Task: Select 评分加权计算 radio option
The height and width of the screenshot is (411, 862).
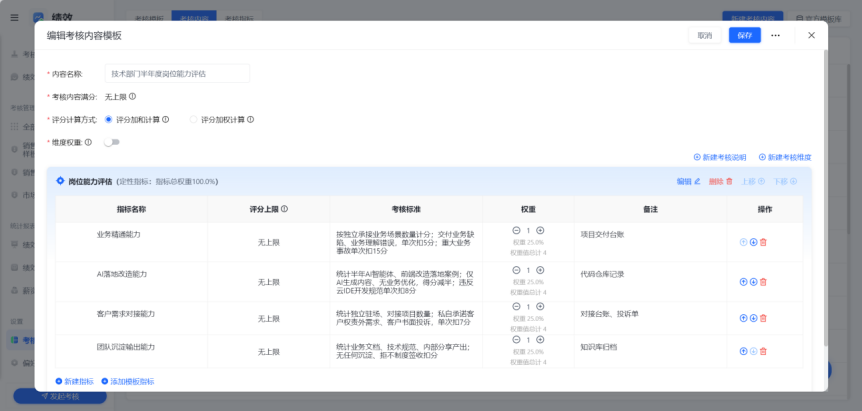Action: tap(193, 119)
